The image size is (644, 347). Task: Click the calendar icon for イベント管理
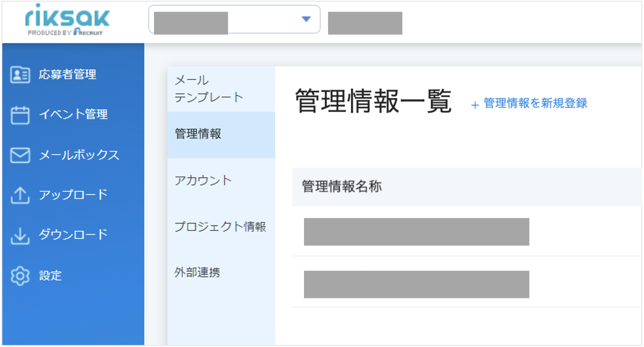[20, 115]
